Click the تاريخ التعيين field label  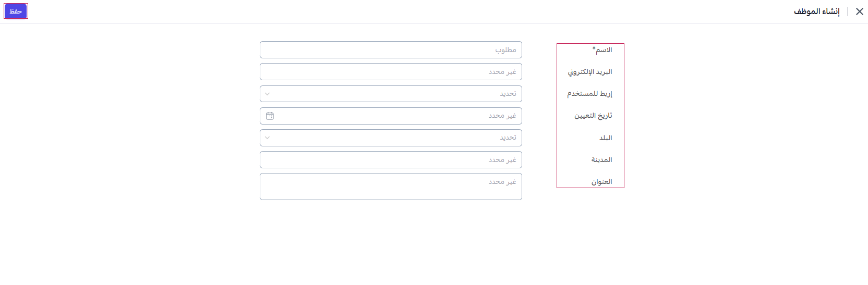coord(593,116)
